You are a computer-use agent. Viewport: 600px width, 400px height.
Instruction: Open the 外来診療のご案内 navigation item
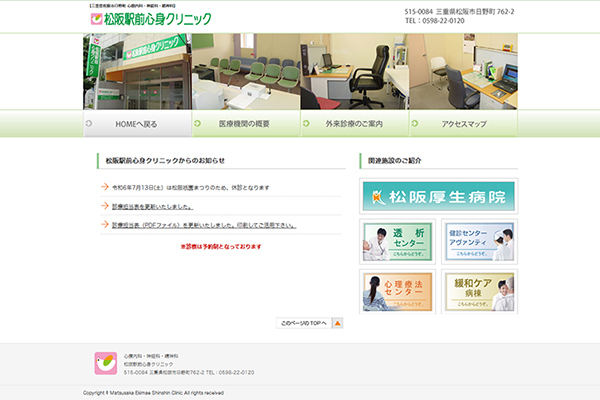pos(354,124)
